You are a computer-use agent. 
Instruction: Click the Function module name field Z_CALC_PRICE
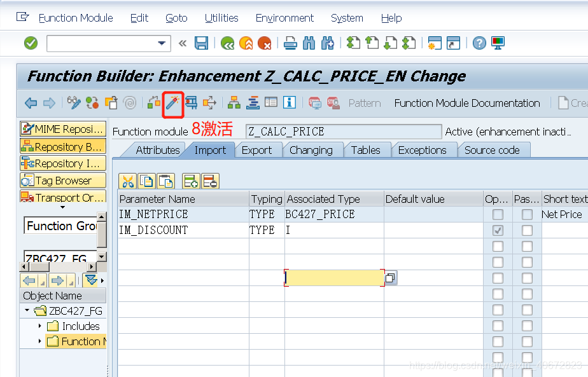[x=344, y=132]
